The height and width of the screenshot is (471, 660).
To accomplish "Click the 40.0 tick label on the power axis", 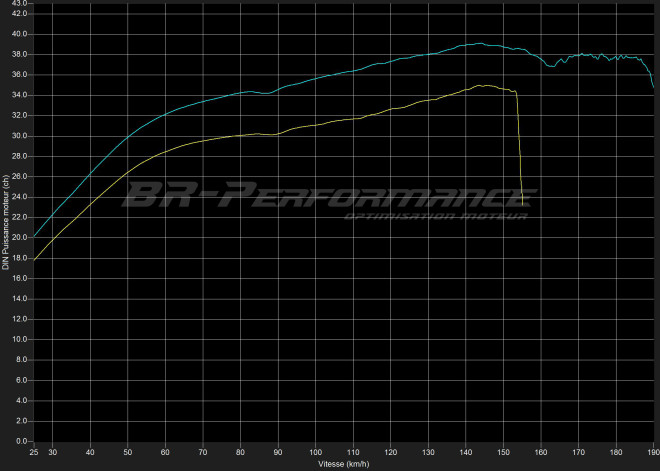I will [x=20, y=34].
